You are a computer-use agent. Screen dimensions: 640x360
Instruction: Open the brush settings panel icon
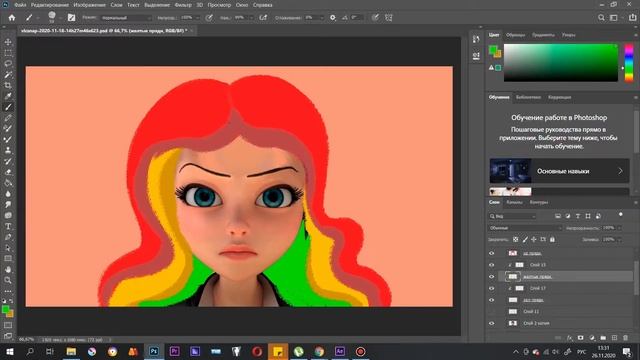point(71,18)
